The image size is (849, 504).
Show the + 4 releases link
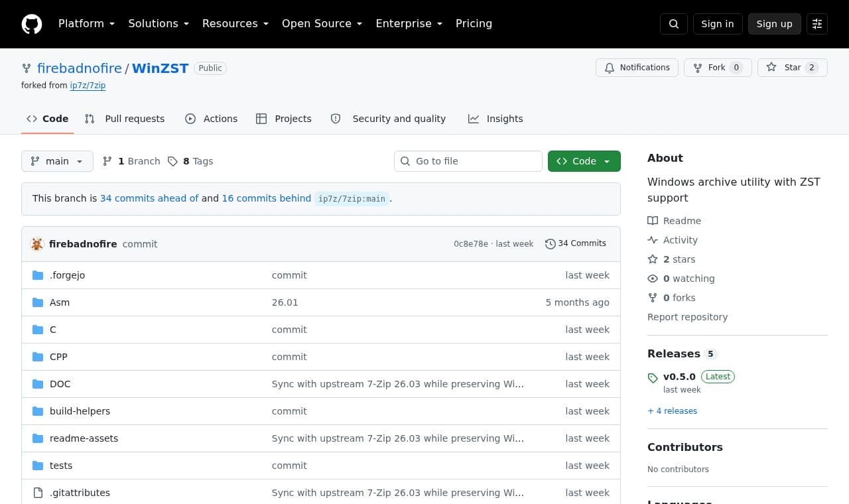tap(672, 411)
